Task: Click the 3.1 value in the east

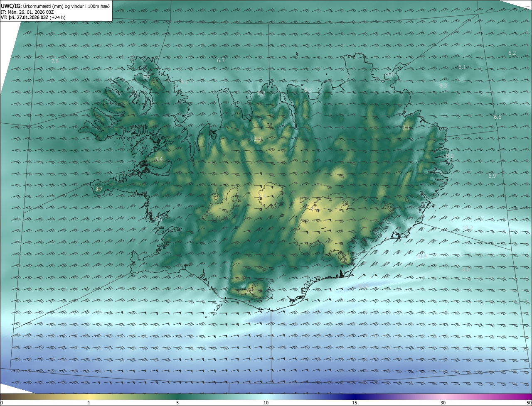Action: pyautogui.click(x=406, y=128)
